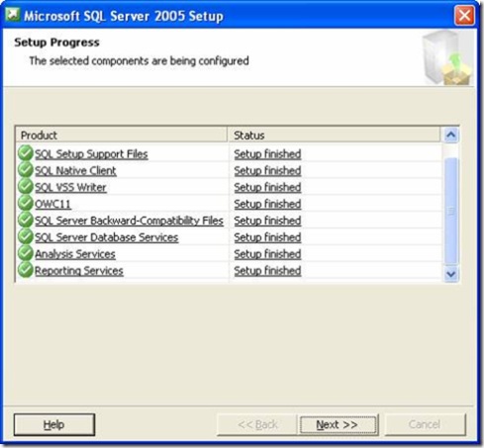
Task: Click green check icon beside Analysis Services
Action: pyautogui.click(x=26, y=253)
